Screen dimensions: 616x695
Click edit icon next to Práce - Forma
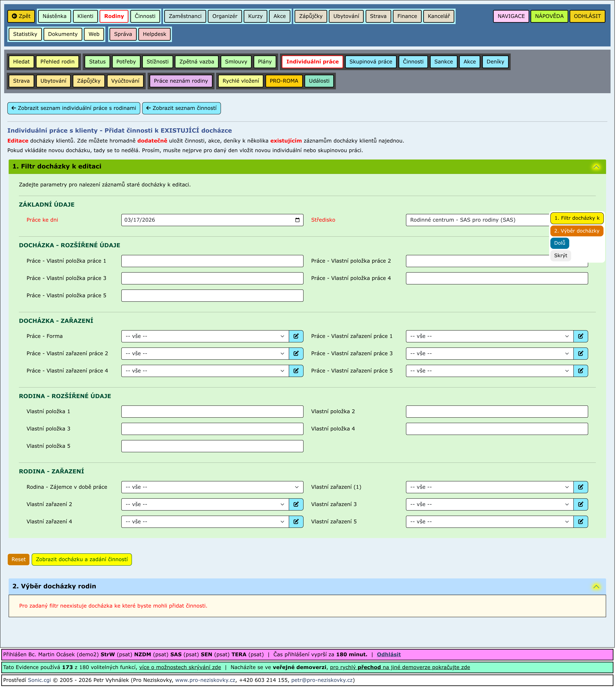click(x=296, y=336)
